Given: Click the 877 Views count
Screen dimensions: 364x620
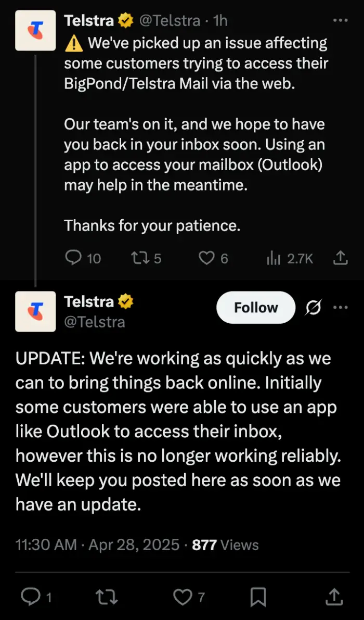Looking at the screenshot, I should (225, 545).
